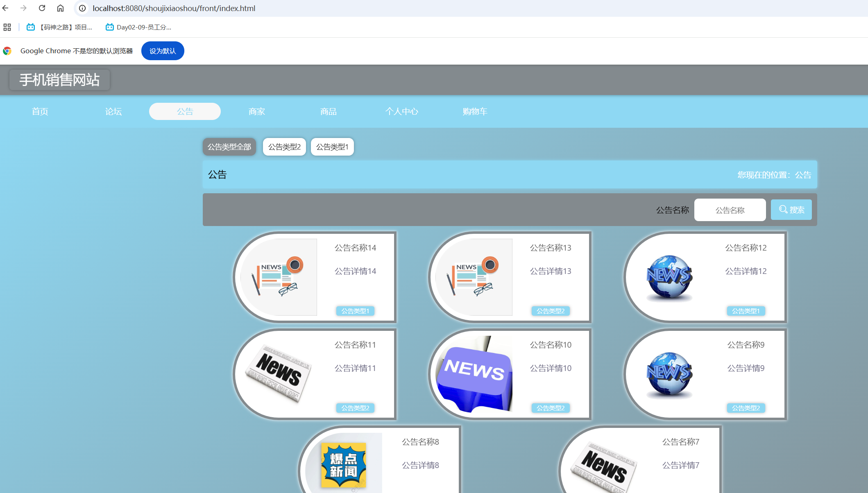The width and height of the screenshot is (868, 493).
Task: Select the 公告类型2 filter
Action: [x=284, y=147]
